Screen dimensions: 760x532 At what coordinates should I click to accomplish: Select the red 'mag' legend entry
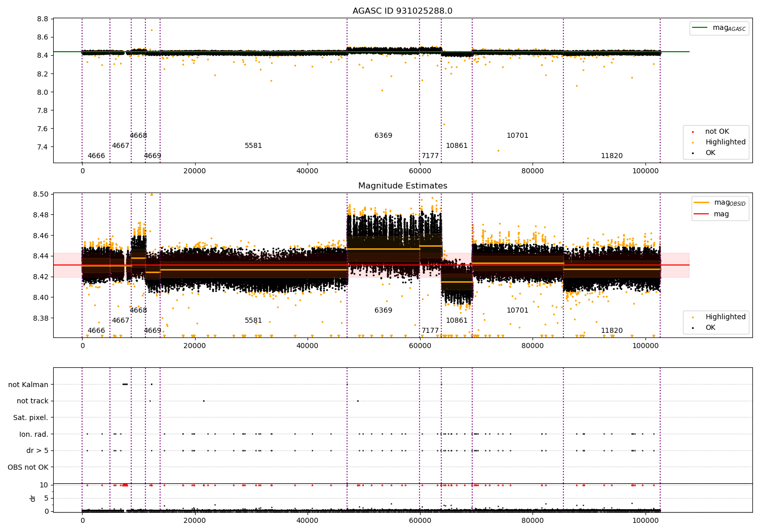pyautogui.click(x=711, y=214)
